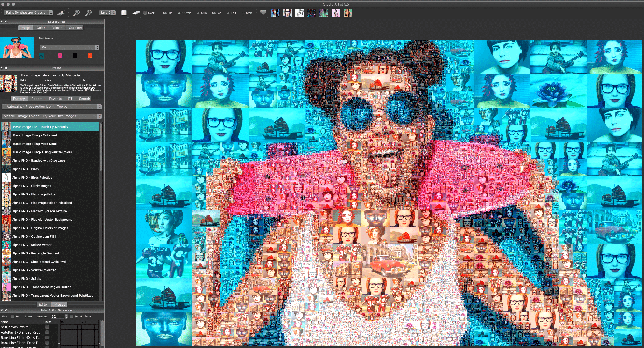Close the Source Area panel
This screenshot has height=348, width=644.
1,21
